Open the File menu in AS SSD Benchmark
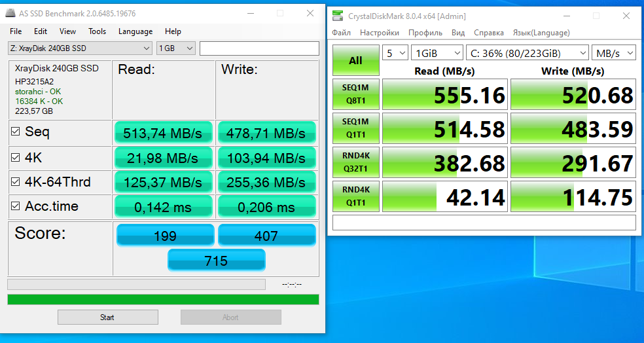Screen dimensions: 644x343 [x=16, y=31]
